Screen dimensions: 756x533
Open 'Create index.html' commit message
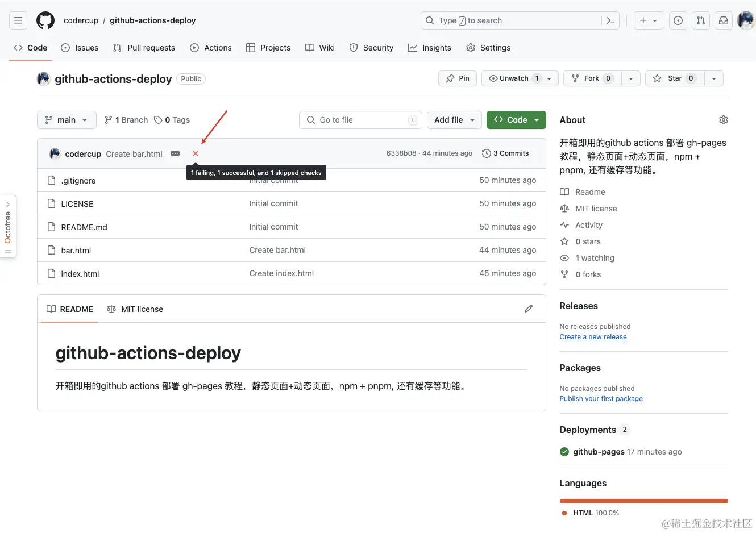coord(281,273)
